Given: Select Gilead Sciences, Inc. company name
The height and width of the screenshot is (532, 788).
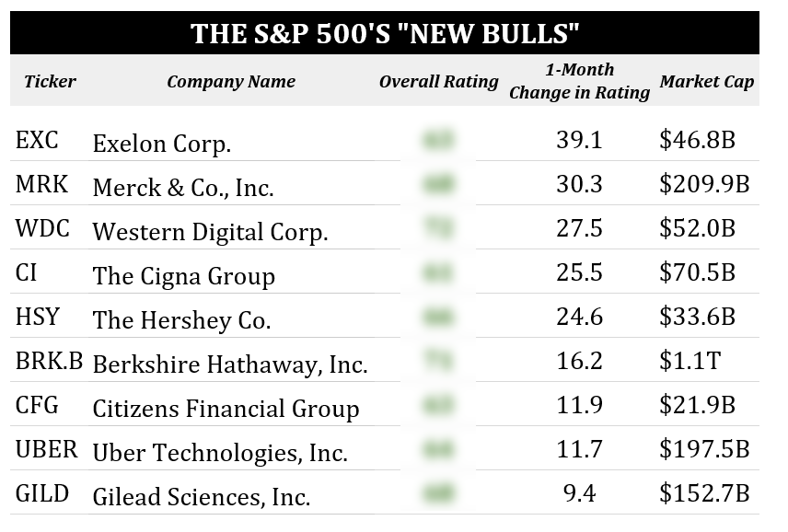Looking at the screenshot, I should click(201, 496).
